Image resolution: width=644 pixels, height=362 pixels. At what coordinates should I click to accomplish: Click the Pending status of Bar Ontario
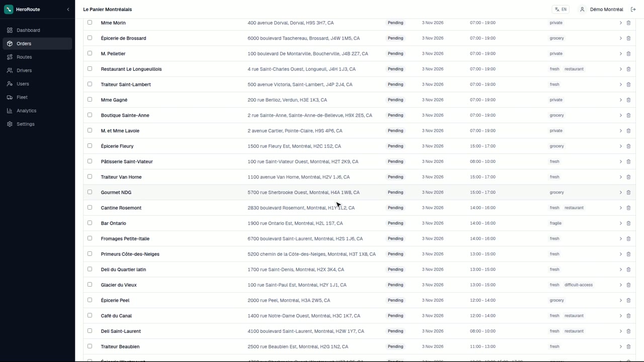coord(395,223)
